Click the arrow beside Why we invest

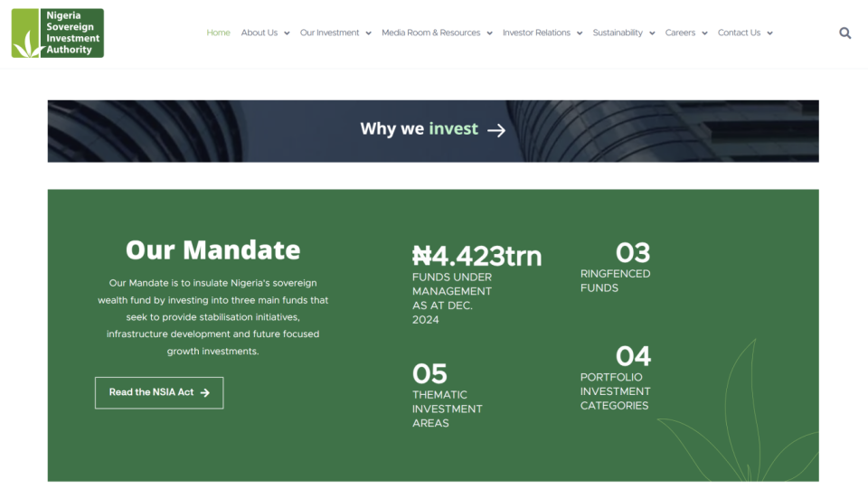(x=496, y=130)
